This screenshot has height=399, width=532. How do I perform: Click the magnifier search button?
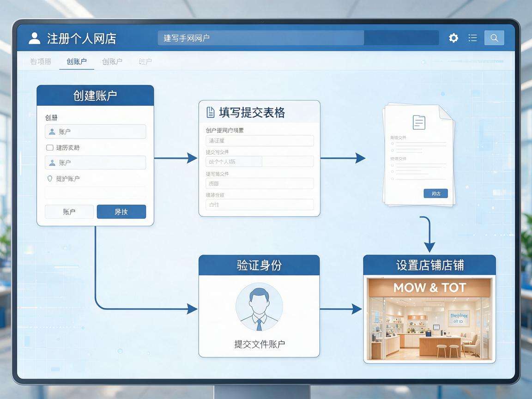click(494, 38)
